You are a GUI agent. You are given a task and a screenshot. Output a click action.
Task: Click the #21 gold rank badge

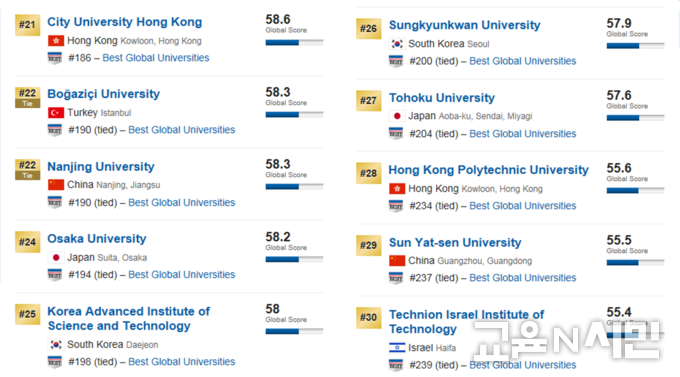tap(27, 25)
